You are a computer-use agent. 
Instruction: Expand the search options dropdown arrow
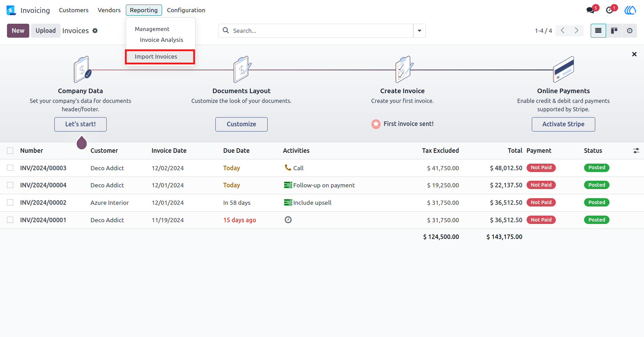tap(419, 31)
